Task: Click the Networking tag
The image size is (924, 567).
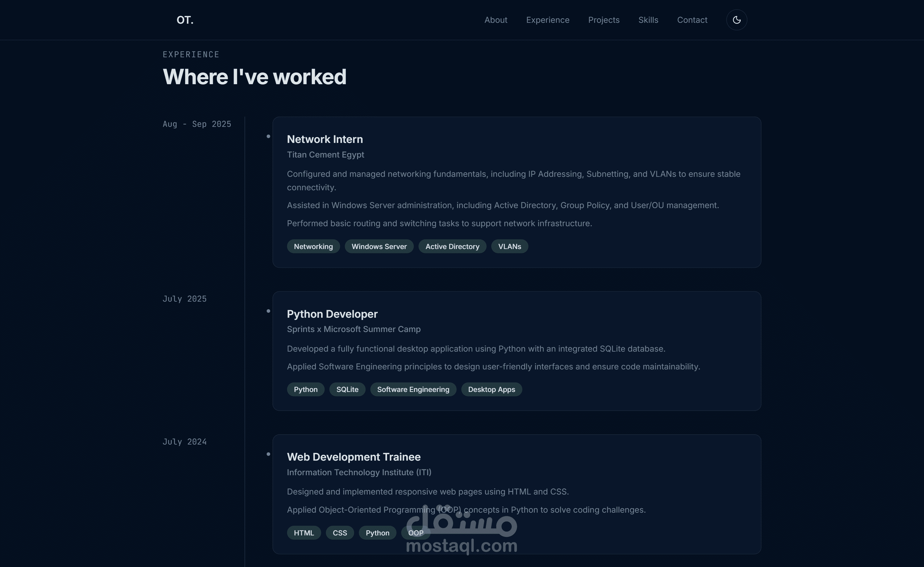Action: tap(313, 246)
